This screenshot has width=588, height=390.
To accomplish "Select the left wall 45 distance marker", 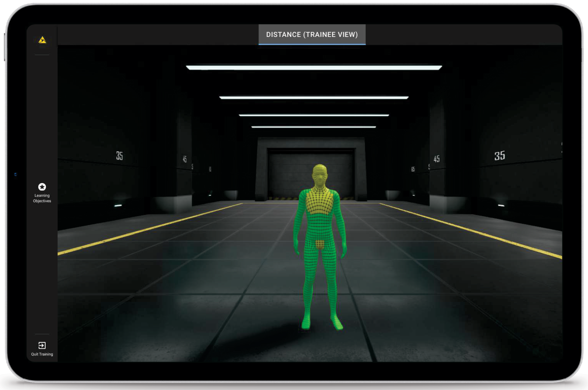I will pos(185,159).
